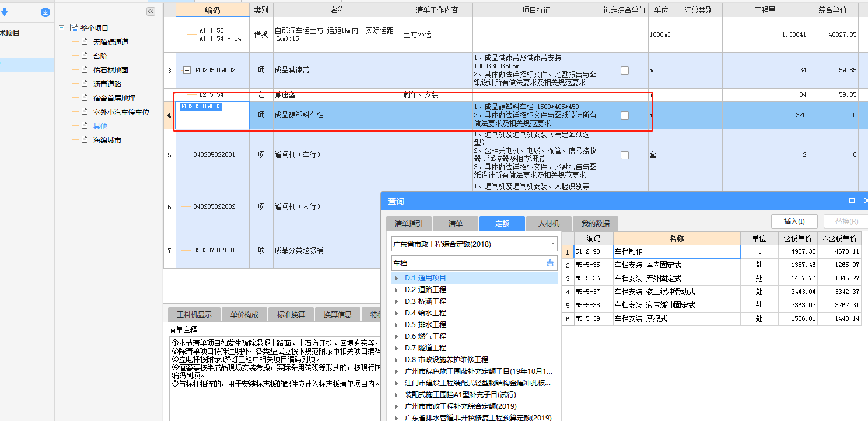The image size is (868, 421).
Task: Click document icon beside 无障碍通道
Action: pos(85,42)
